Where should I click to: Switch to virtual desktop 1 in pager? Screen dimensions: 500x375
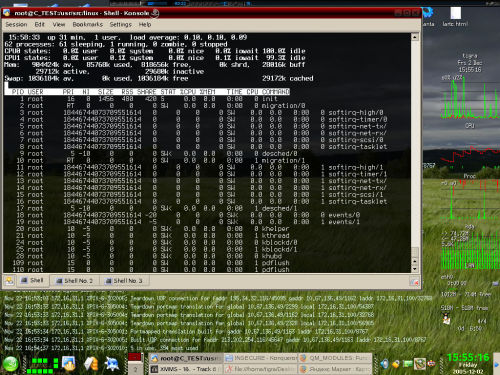click(135, 357)
